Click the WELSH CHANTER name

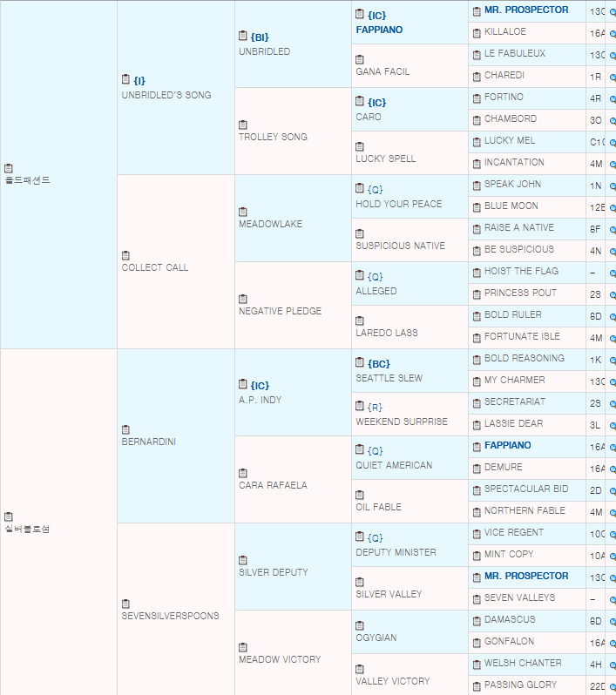pos(523,663)
